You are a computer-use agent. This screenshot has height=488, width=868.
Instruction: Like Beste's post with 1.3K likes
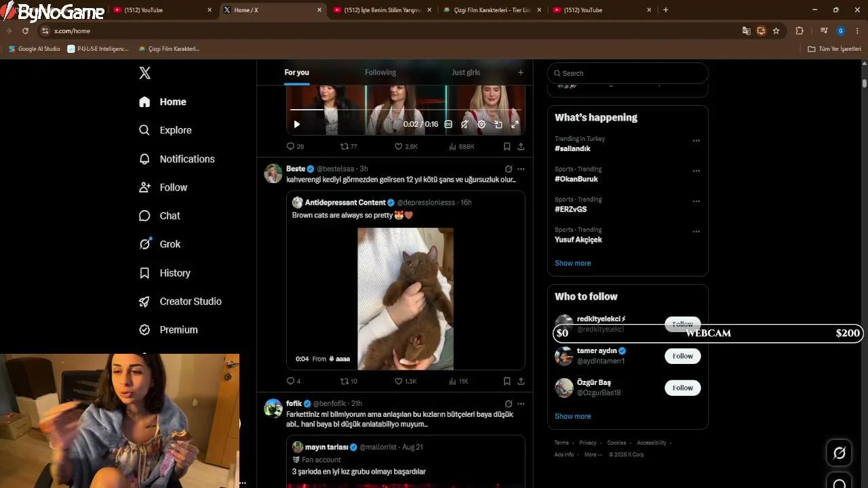pos(406,381)
